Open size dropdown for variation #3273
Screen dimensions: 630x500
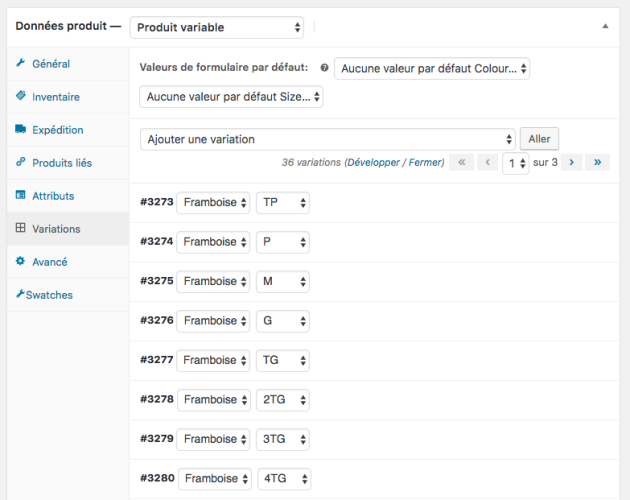point(283,203)
